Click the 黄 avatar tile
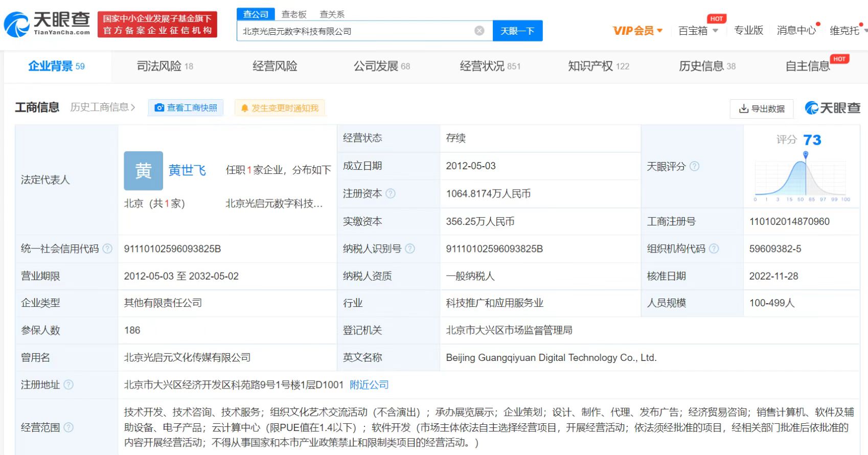Screen dimensions: 868x455 [x=144, y=171]
